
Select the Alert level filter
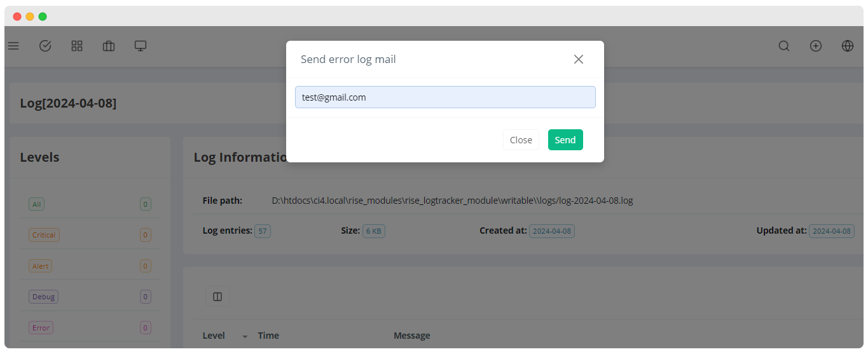coord(40,266)
